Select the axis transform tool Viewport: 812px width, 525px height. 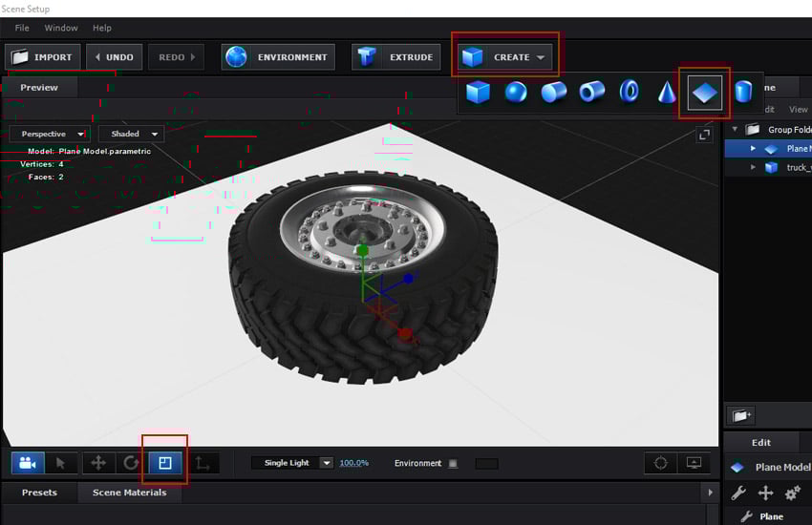click(203, 462)
